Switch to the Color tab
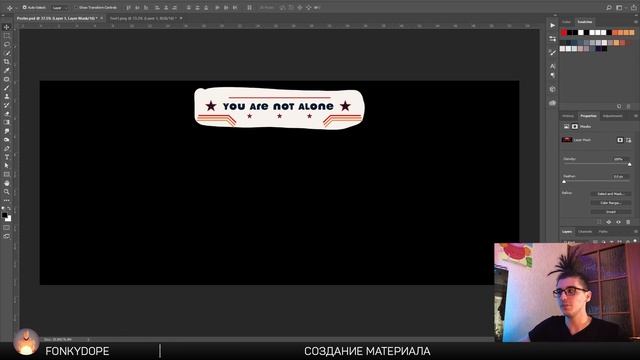This screenshot has height=360, width=640. coord(567,22)
